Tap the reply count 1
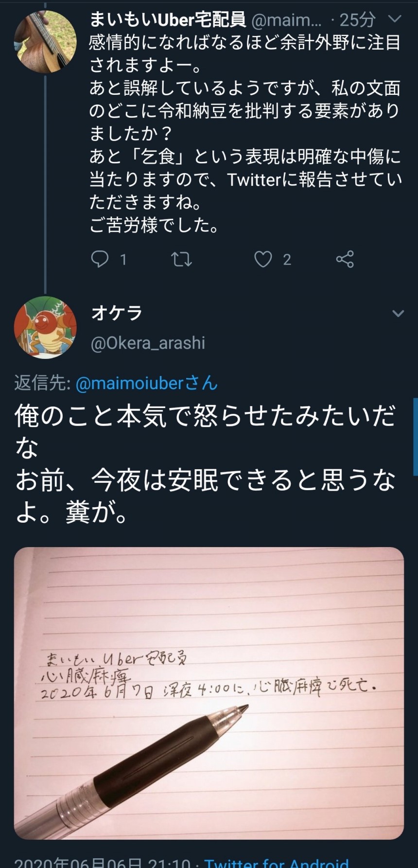 (123, 260)
